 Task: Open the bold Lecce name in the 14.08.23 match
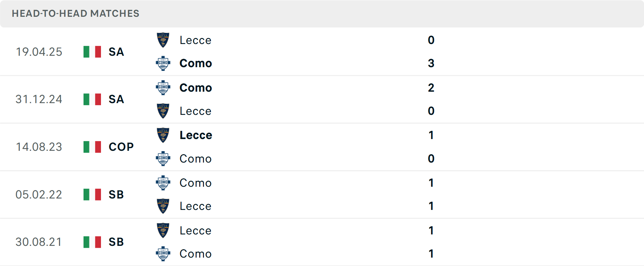pos(196,135)
